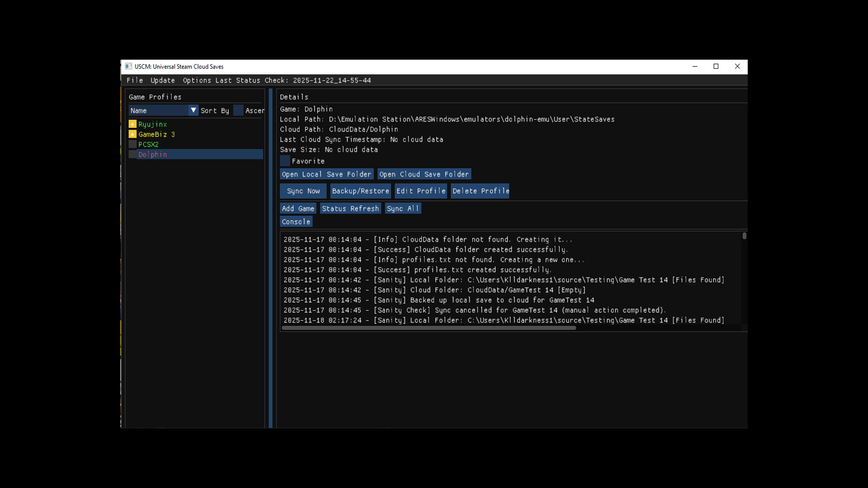Screen dimensions: 868x488
Task: Open the File menu
Action: click(135, 80)
